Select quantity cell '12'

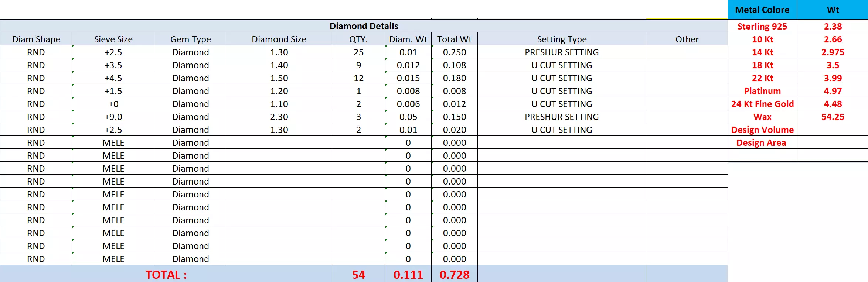click(358, 78)
